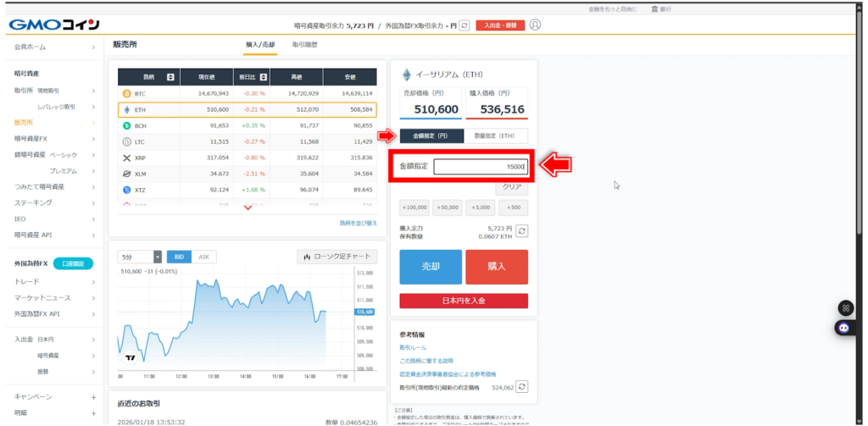Open ステーキング from the sidebar menu
This screenshot has width=868, height=426.
pos(34,202)
